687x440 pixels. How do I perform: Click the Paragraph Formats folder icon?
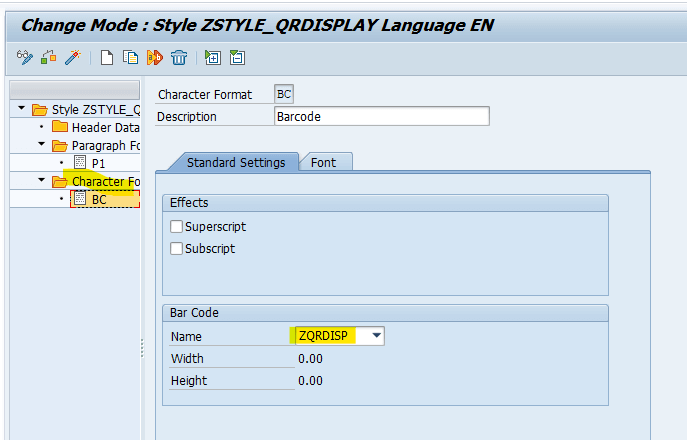coord(60,145)
